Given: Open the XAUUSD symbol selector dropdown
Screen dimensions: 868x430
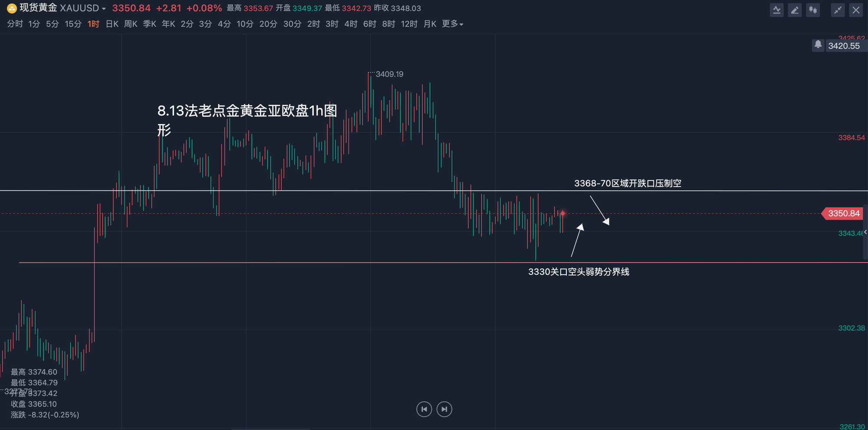Looking at the screenshot, I should (104, 9).
